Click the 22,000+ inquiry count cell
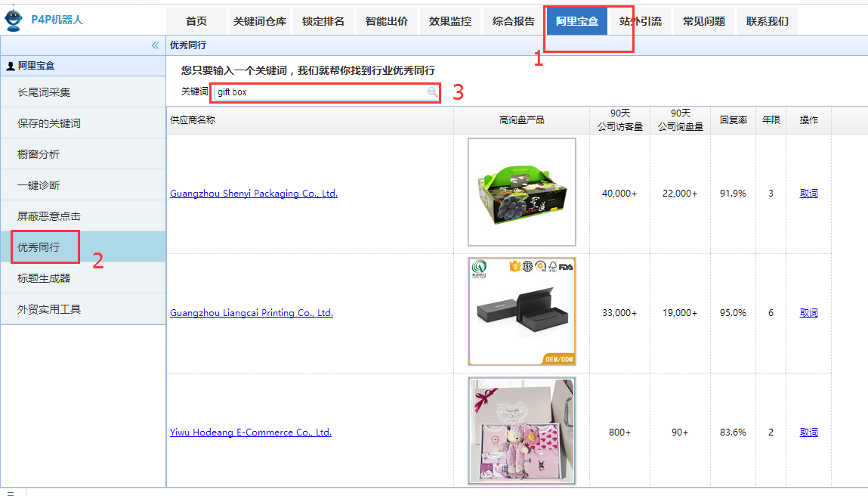 click(x=680, y=194)
